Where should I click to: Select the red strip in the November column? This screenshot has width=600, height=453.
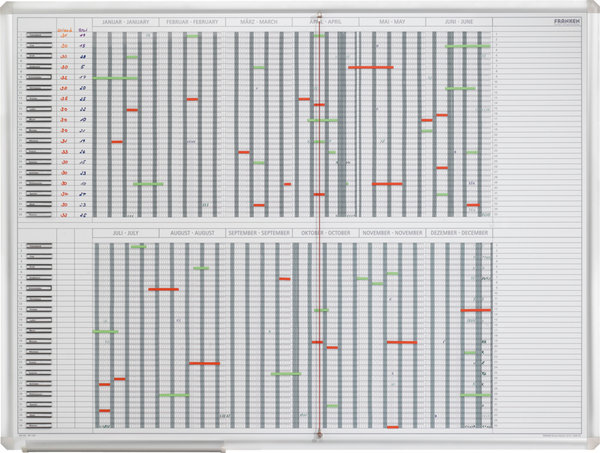[401, 342]
